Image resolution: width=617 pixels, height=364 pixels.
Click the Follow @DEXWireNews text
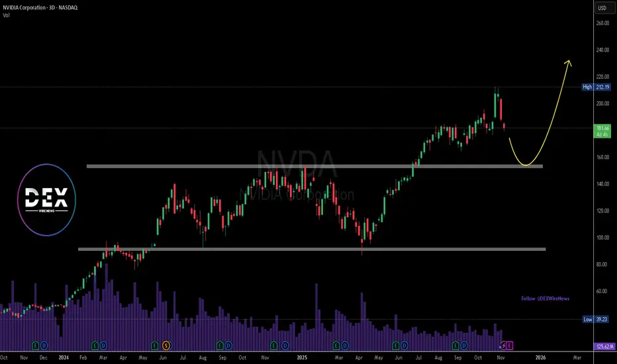(545, 298)
